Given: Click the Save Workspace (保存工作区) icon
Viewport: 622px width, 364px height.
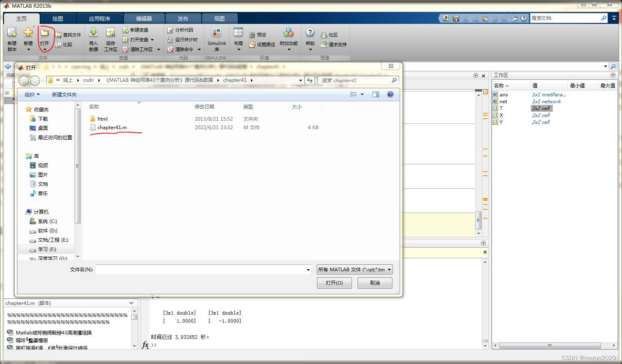Looking at the screenshot, I should (111, 33).
